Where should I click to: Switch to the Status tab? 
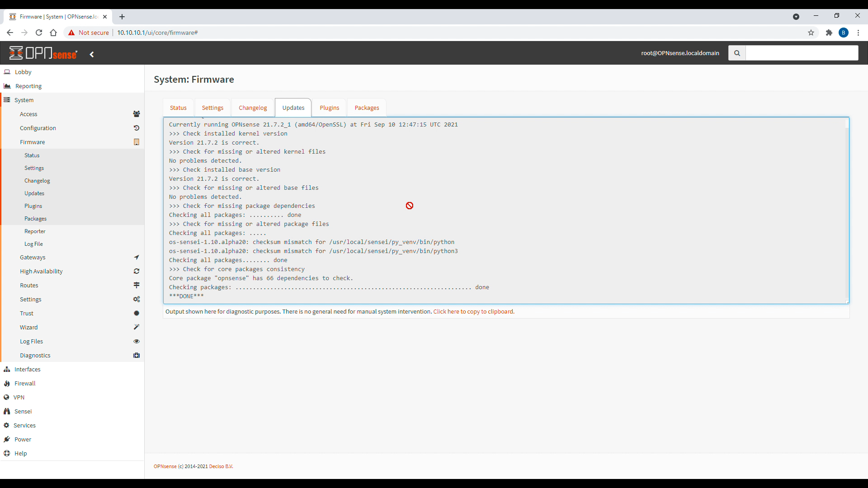[178, 108]
